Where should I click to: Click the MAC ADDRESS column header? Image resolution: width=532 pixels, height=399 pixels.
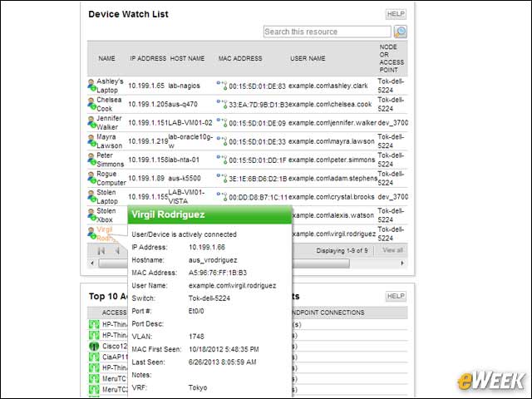(240, 58)
